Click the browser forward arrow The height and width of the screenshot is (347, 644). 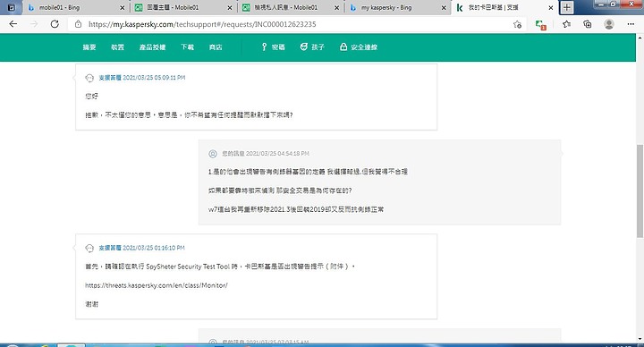point(34,24)
